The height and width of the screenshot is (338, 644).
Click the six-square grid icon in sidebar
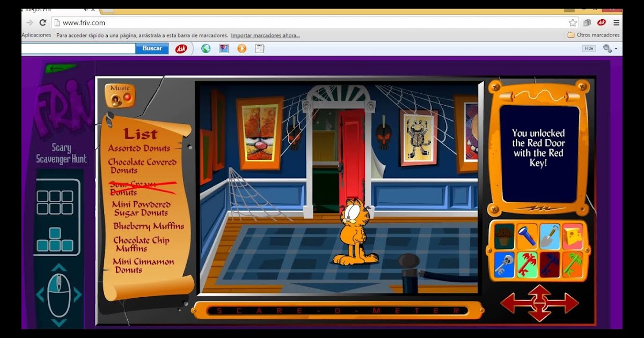tap(55, 202)
